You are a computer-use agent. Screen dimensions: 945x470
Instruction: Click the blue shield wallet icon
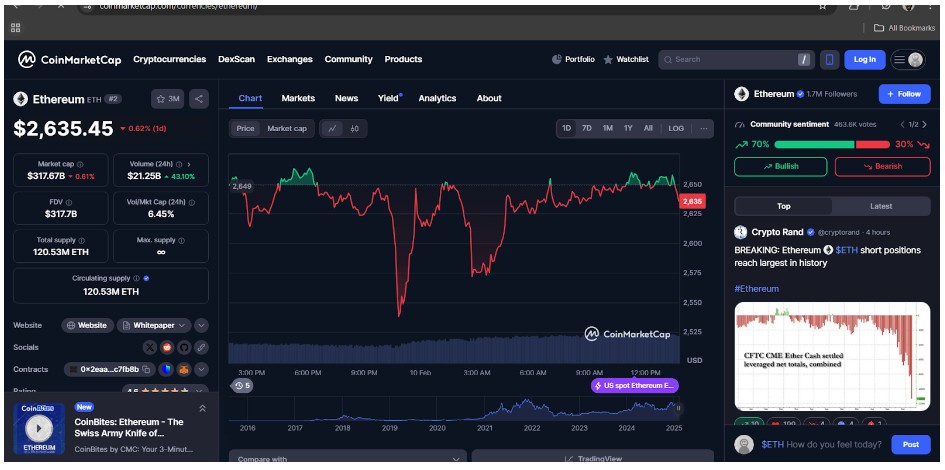(166, 369)
